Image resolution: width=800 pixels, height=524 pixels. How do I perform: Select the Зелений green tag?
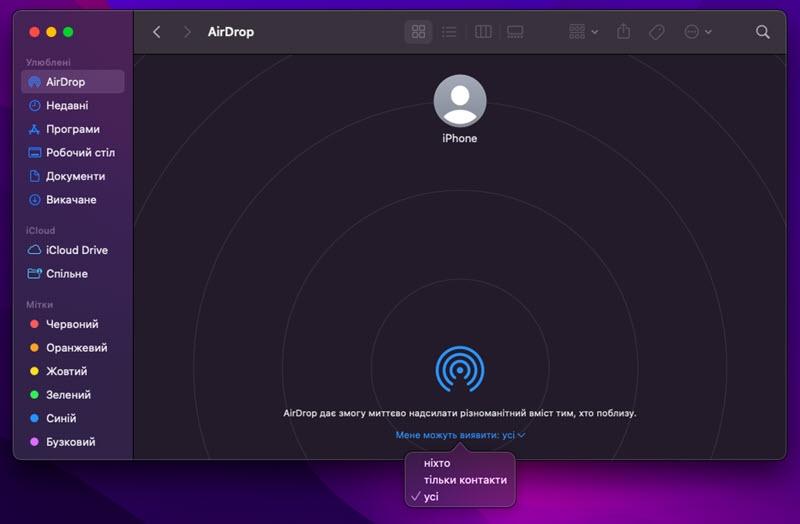pyautogui.click(x=73, y=394)
